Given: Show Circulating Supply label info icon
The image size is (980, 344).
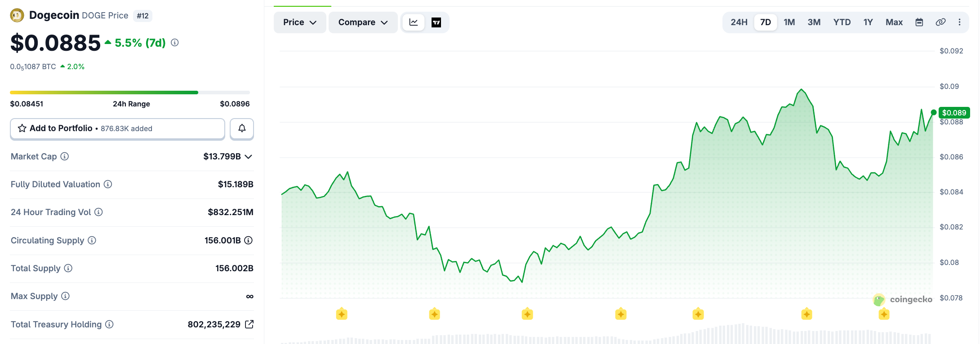Looking at the screenshot, I should coord(92,240).
